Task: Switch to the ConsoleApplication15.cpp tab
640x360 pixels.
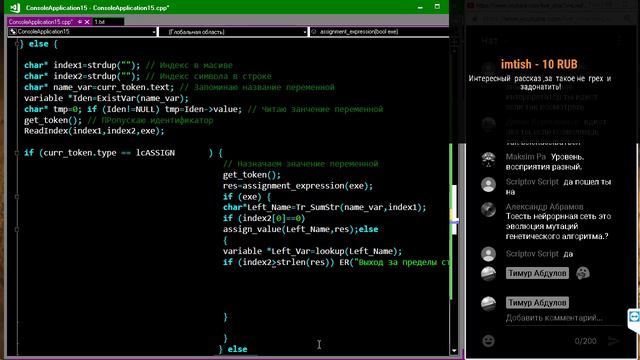Action: (x=40, y=22)
